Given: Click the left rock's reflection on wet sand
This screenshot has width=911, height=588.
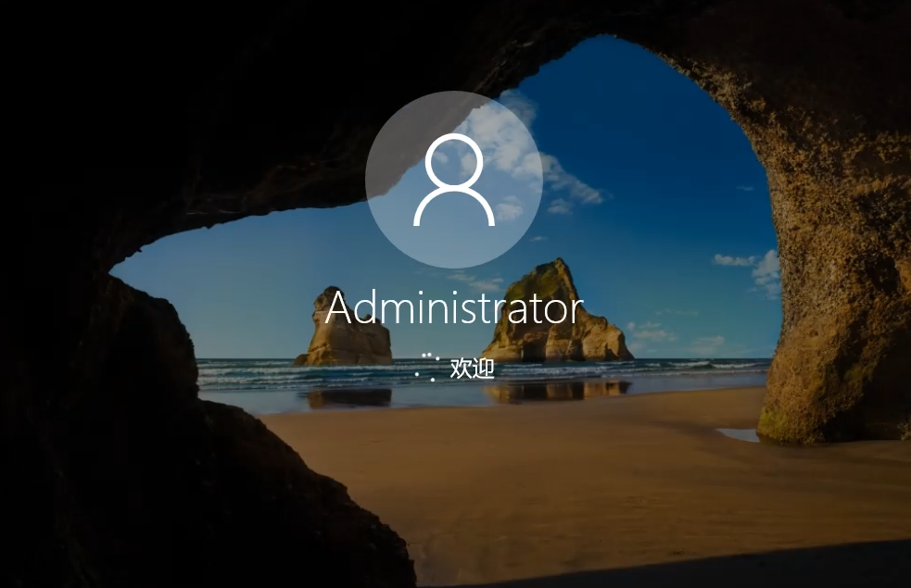Looking at the screenshot, I should [x=348, y=397].
